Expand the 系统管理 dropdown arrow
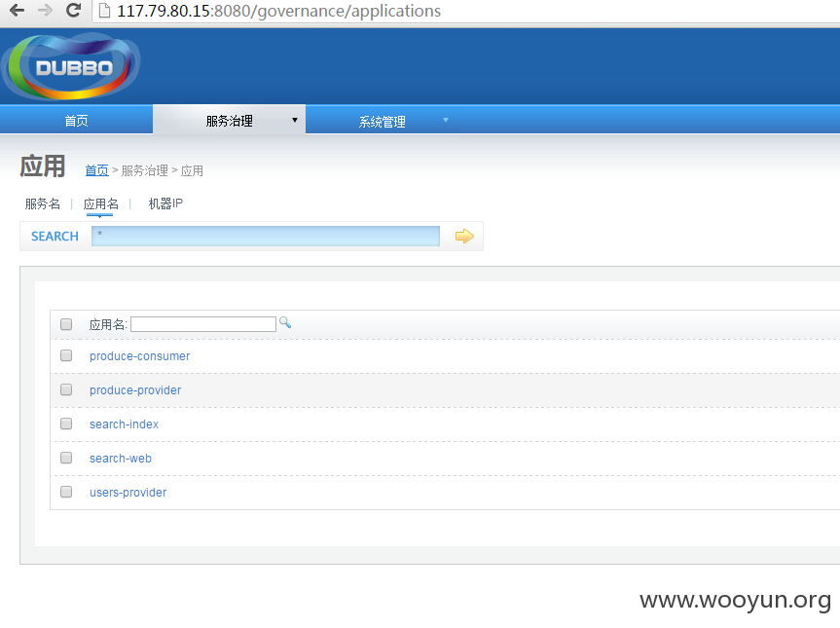The height and width of the screenshot is (628, 840). (x=446, y=120)
